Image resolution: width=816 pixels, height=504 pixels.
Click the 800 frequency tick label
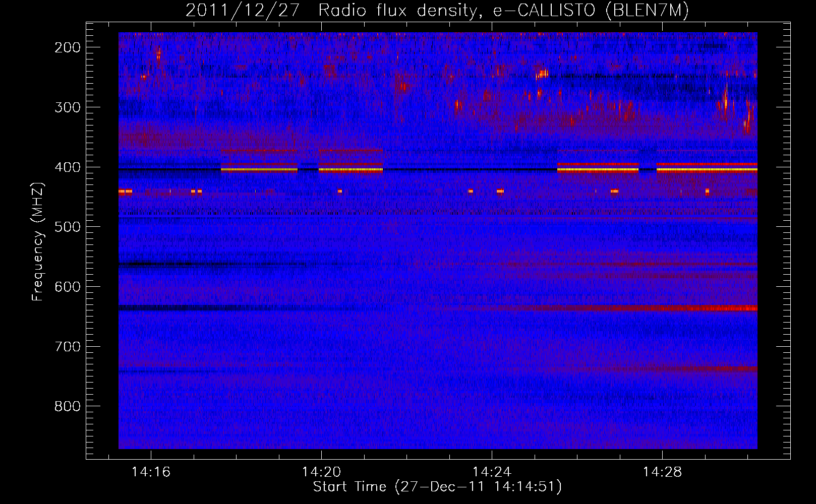pyautogui.click(x=67, y=406)
